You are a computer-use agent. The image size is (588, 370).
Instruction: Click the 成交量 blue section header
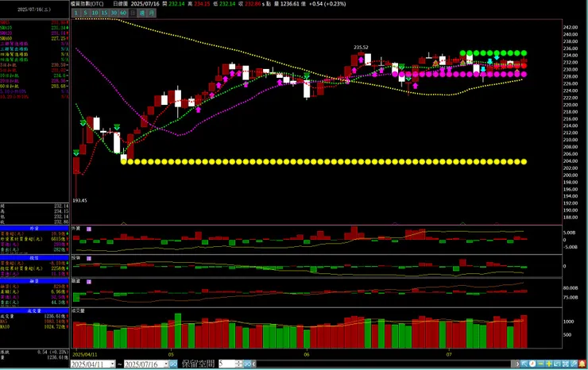pos(34,310)
